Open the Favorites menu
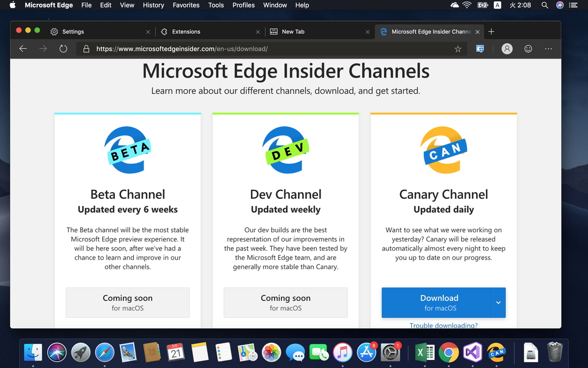The width and height of the screenshot is (588, 368). (186, 5)
